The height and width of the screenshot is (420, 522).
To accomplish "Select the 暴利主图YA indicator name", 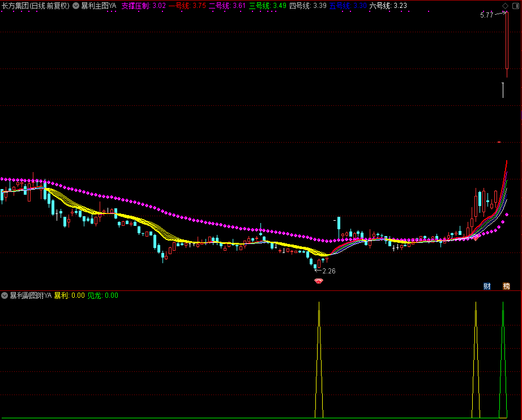I will (99, 6).
